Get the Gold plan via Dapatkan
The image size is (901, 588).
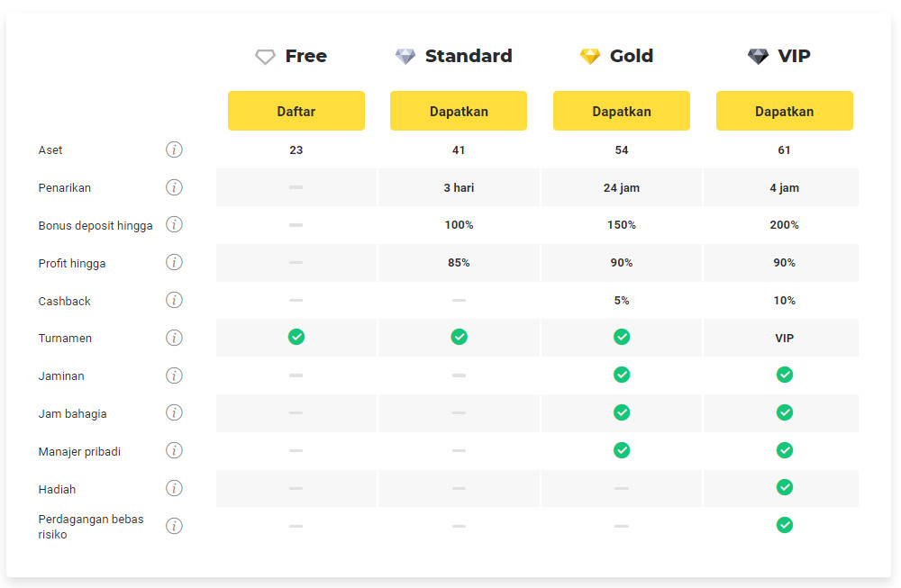coord(622,112)
